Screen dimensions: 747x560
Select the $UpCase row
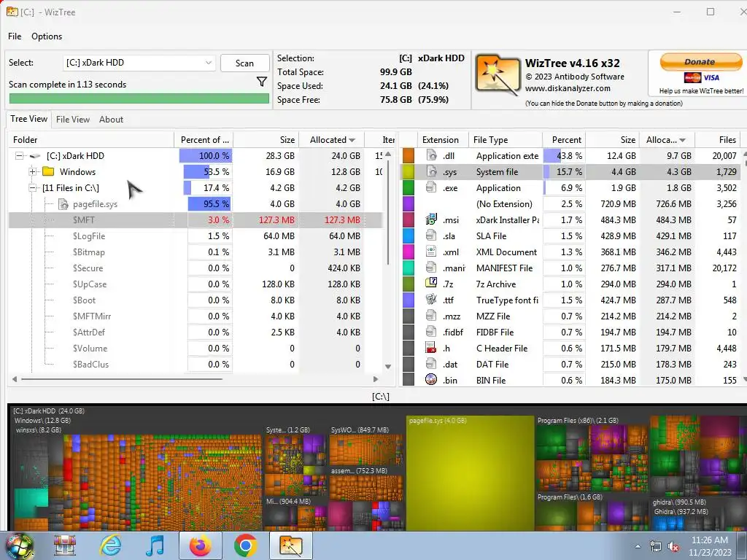tap(196, 284)
